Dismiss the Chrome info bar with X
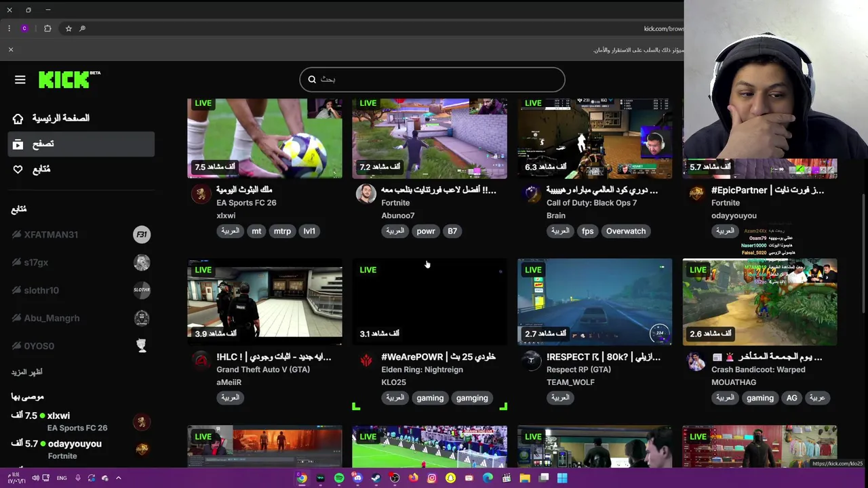The height and width of the screenshot is (488, 868). tap(11, 49)
